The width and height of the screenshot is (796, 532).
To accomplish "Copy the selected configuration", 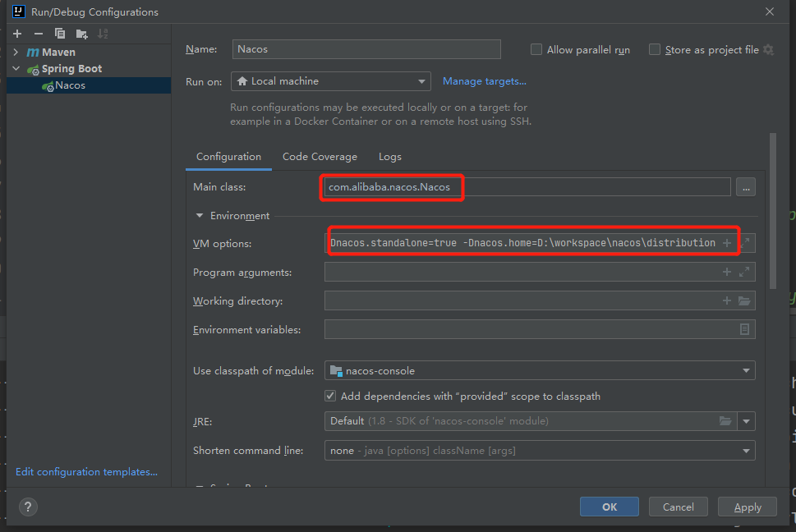I will pyautogui.click(x=60, y=34).
